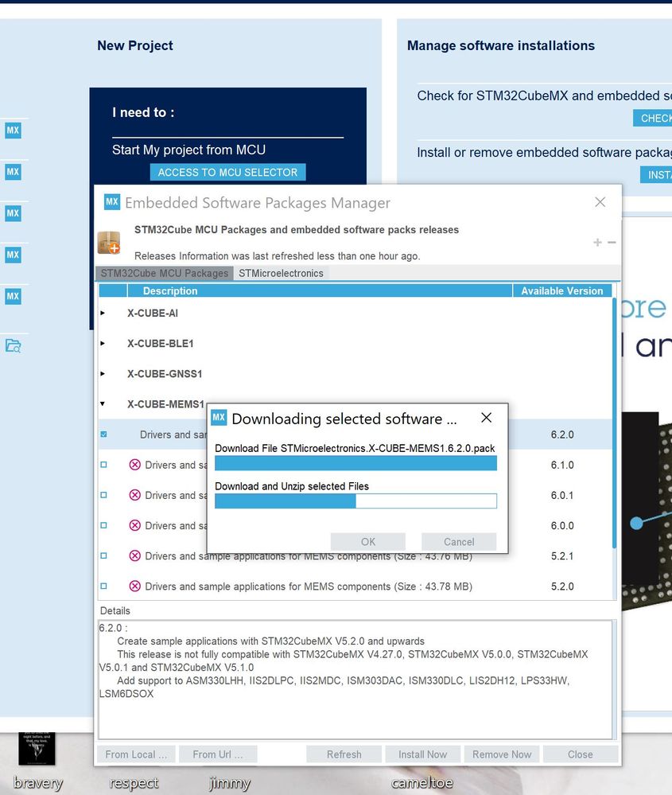Click the minus collapse-all icon
Viewport: 672px width, 795px height.
click(x=612, y=243)
